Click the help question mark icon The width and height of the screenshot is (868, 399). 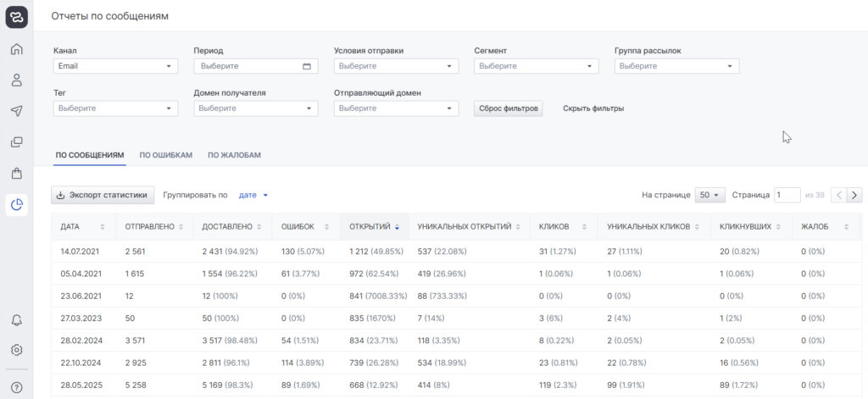pos(16,387)
